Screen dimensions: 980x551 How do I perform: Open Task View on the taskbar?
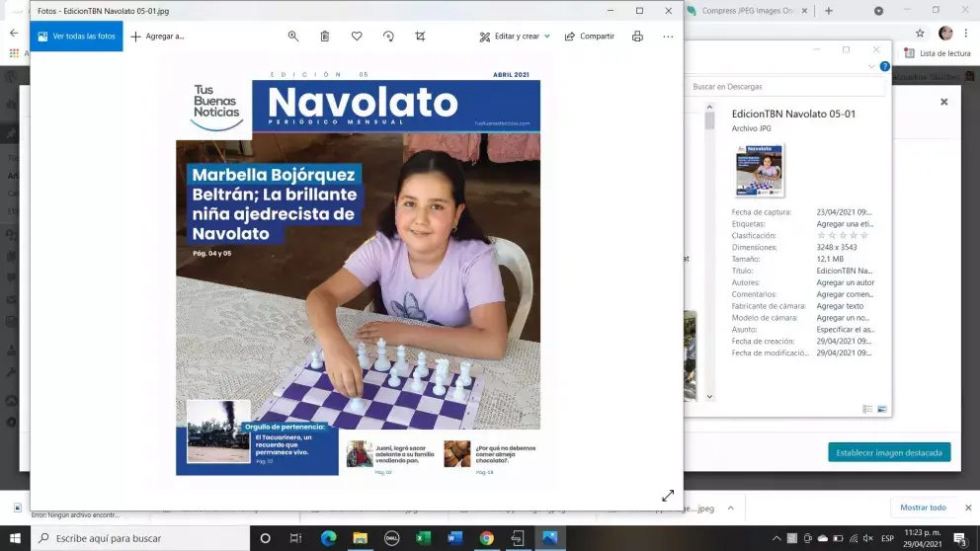(295, 538)
